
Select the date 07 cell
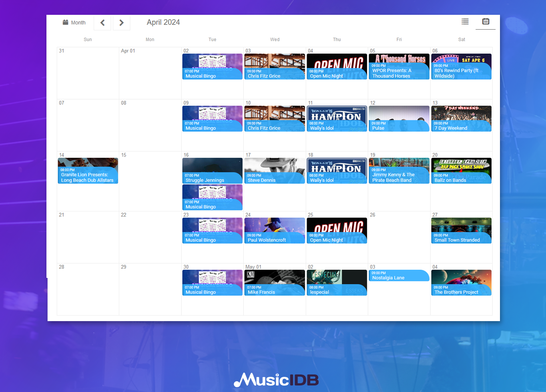pyautogui.click(x=88, y=125)
